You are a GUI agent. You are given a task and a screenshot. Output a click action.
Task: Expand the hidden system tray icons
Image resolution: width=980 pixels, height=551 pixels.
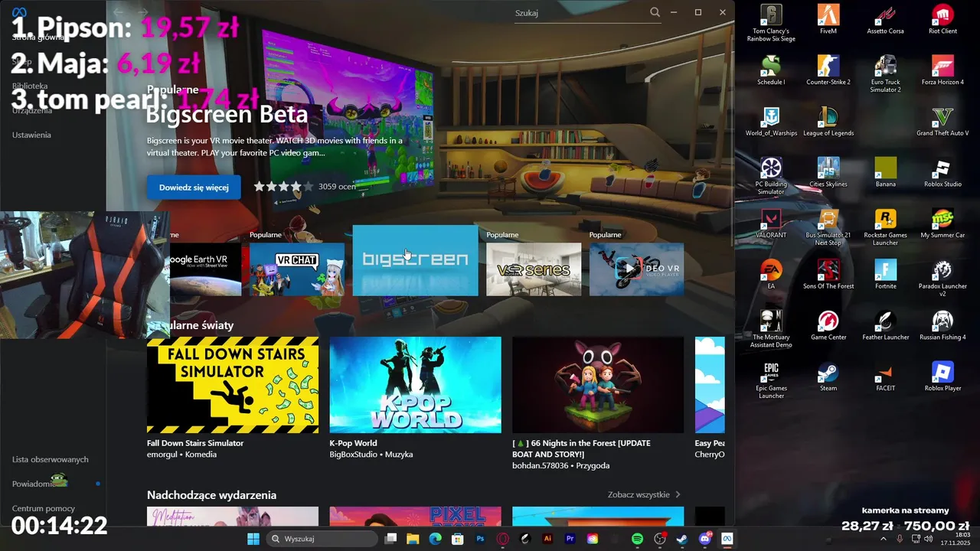(883, 539)
